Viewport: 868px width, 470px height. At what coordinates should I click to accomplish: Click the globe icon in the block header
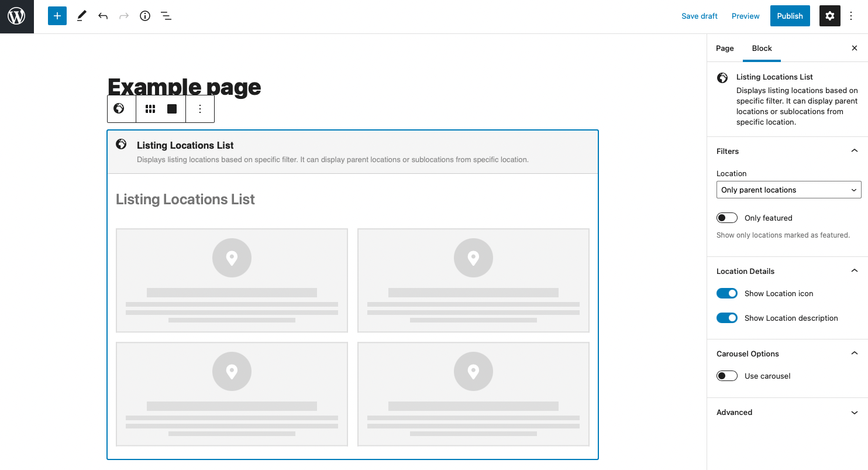pyautogui.click(x=122, y=144)
